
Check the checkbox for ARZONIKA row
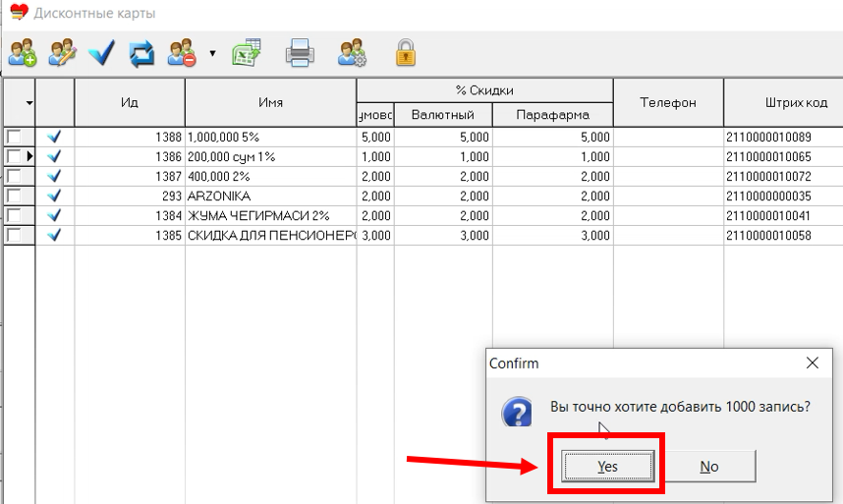point(14,196)
